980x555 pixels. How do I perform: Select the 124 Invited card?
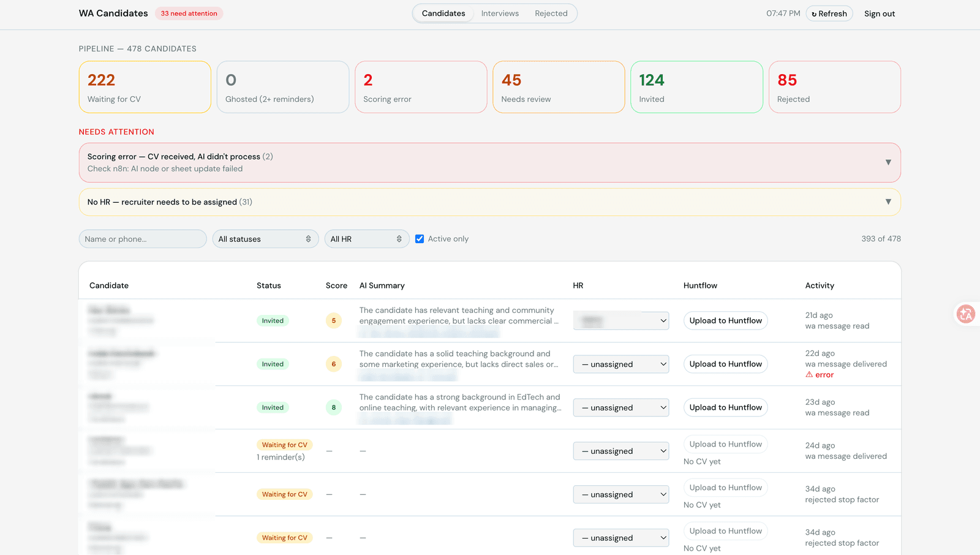[x=696, y=87]
